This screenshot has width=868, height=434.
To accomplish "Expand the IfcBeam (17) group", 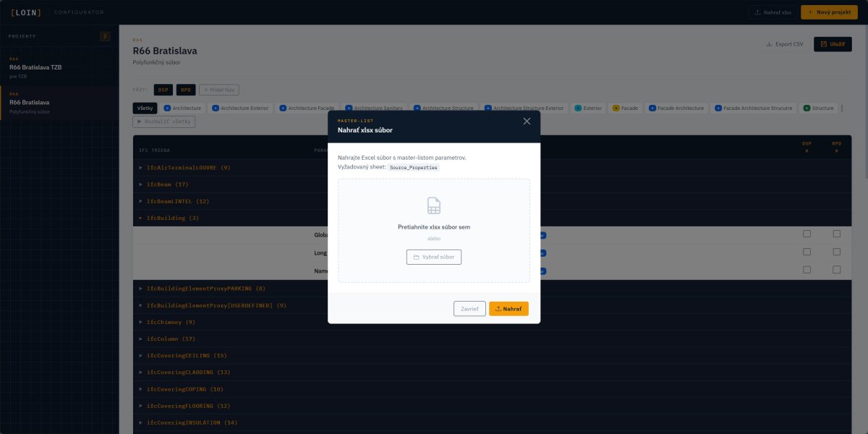I will (167, 184).
